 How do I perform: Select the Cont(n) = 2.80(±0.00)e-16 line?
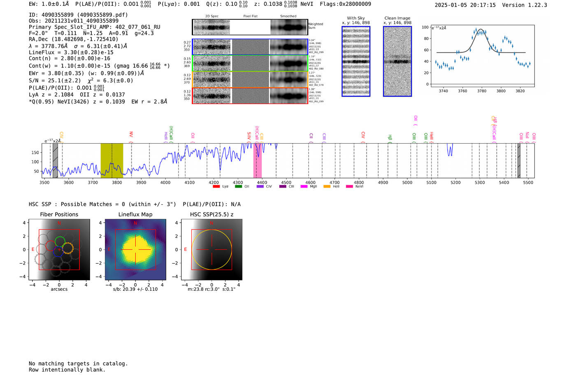tap(70, 59)
